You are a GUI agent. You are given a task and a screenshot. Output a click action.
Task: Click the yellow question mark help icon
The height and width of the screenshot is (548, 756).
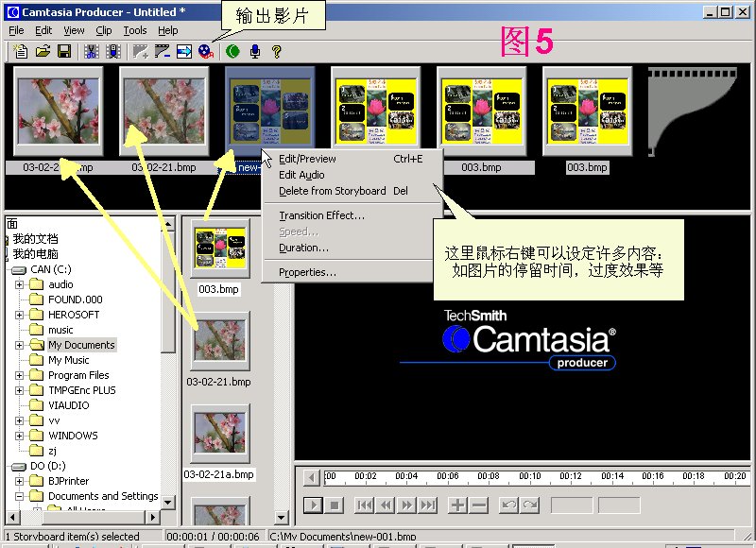pos(276,51)
